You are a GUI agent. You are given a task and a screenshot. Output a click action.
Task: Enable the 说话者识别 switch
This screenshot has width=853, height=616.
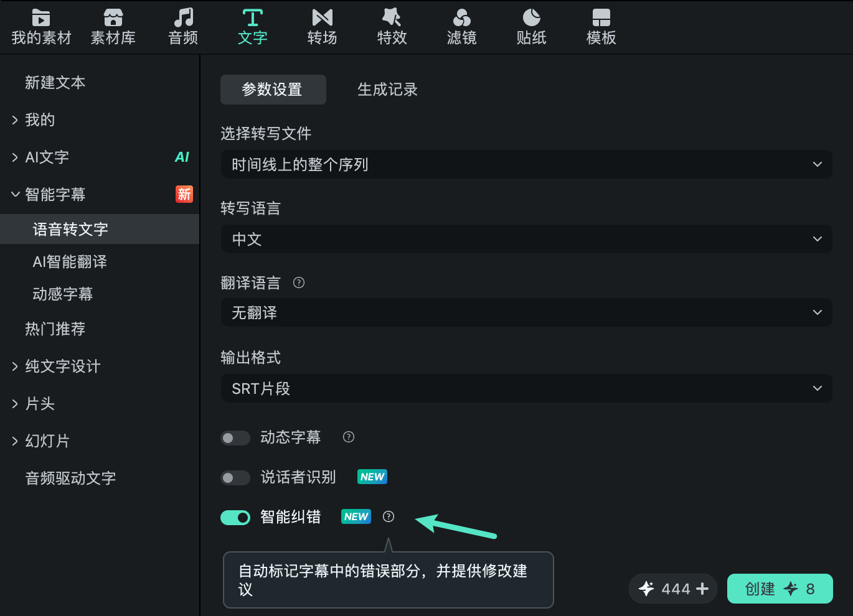coord(235,478)
